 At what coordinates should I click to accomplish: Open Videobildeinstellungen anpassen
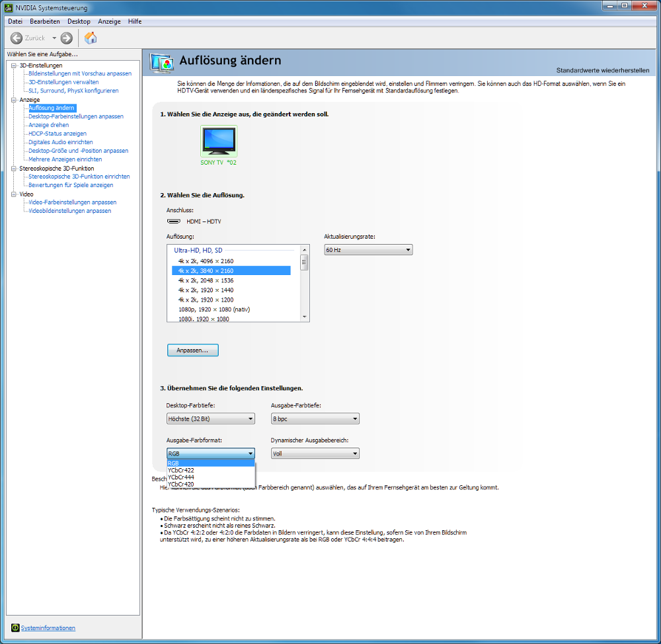pyautogui.click(x=70, y=211)
